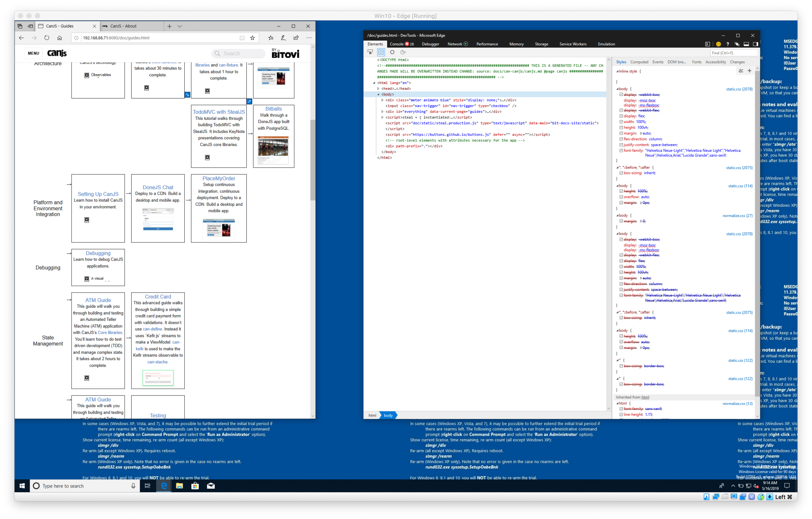This screenshot has height=519, width=812.
Task: Click the DevTools help question mark icon
Action: (x=728, y=44)
